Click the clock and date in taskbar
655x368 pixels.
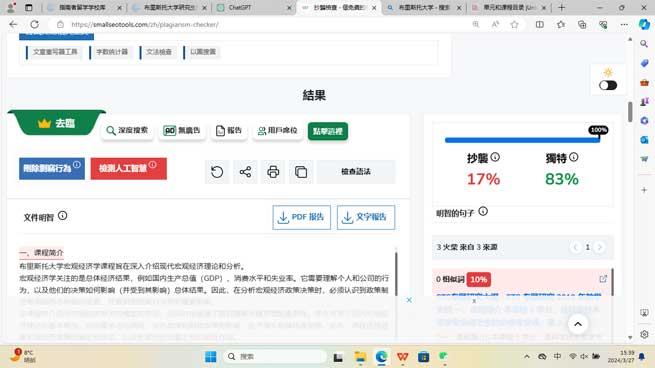coord(621,356)
